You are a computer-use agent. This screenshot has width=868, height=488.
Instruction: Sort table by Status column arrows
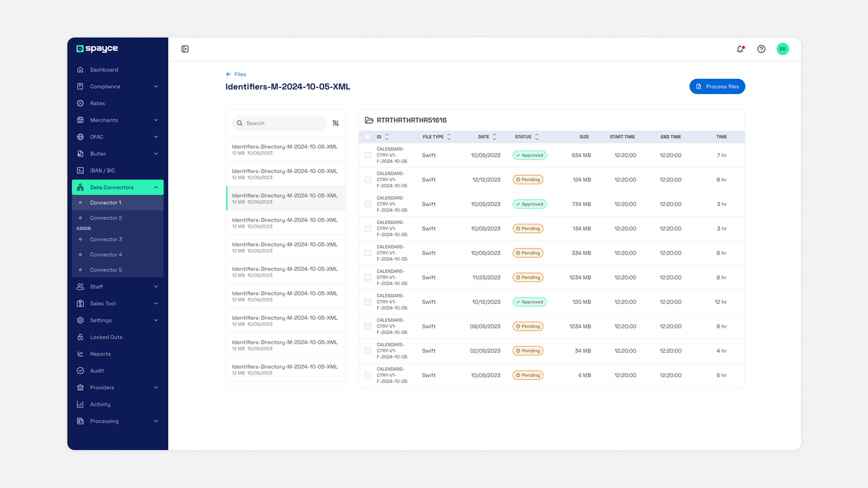point(537,137)
